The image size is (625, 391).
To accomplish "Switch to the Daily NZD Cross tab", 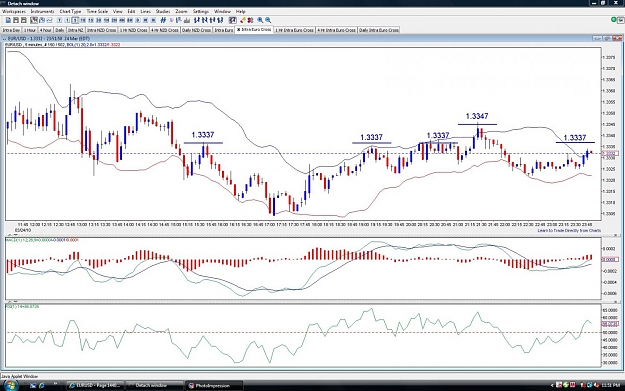I will [x=197, y=30].
